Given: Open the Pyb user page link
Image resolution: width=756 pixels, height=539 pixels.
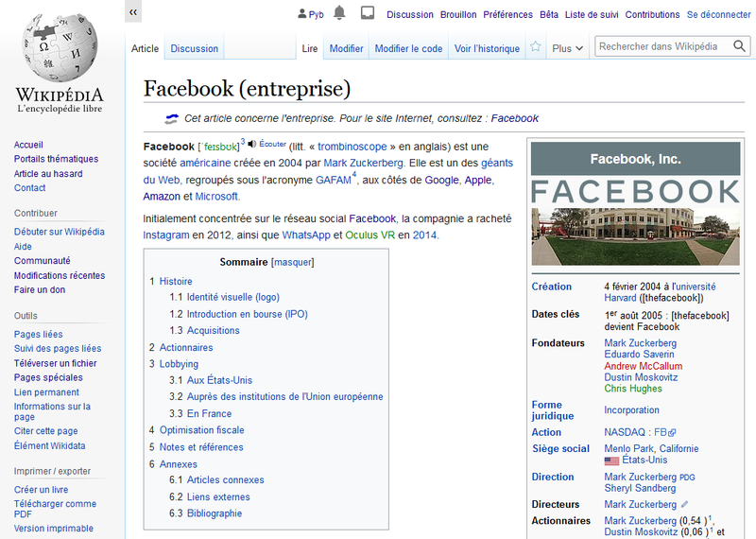Looking at the screenshot, I should tap(310, 14).
